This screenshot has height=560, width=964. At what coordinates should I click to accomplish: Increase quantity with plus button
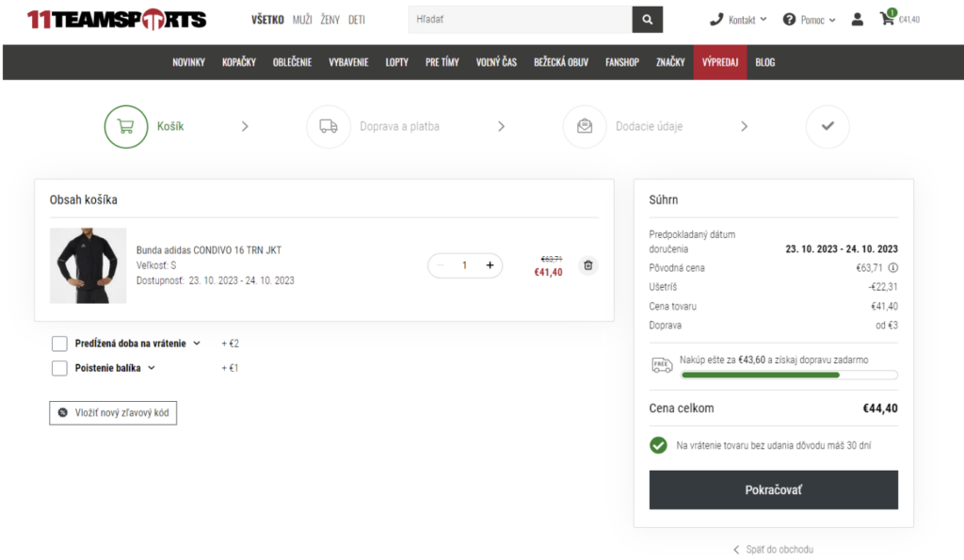(x=490, y=265)
